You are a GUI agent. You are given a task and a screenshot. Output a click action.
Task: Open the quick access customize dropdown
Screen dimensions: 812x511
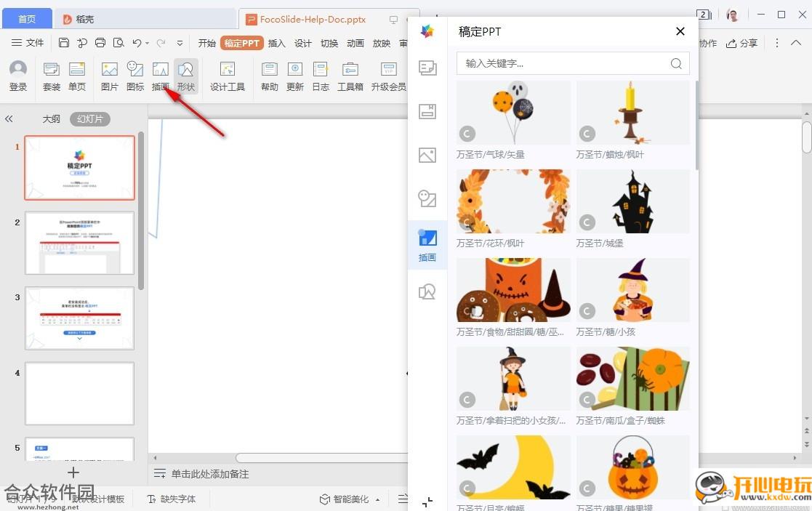180,43
